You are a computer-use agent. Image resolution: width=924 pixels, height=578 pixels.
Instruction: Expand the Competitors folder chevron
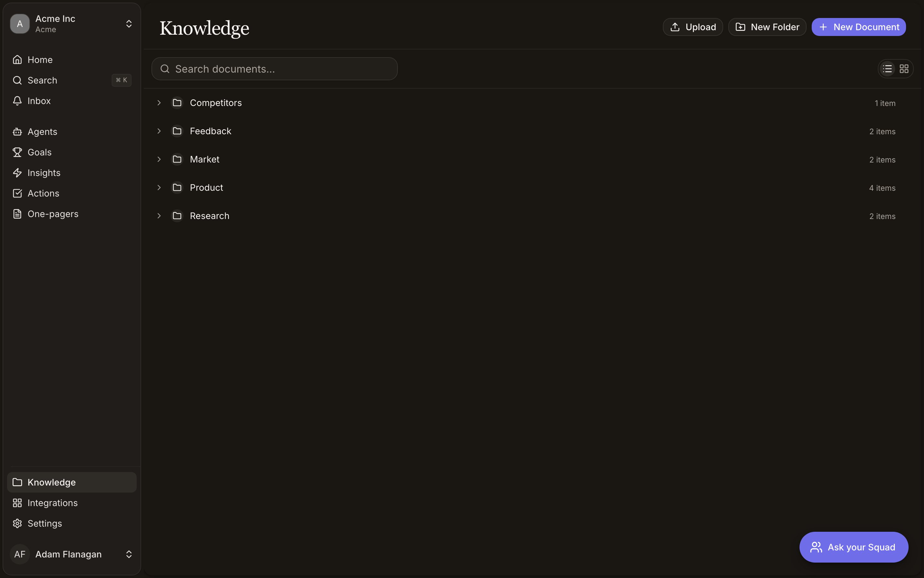coord(159,103)
